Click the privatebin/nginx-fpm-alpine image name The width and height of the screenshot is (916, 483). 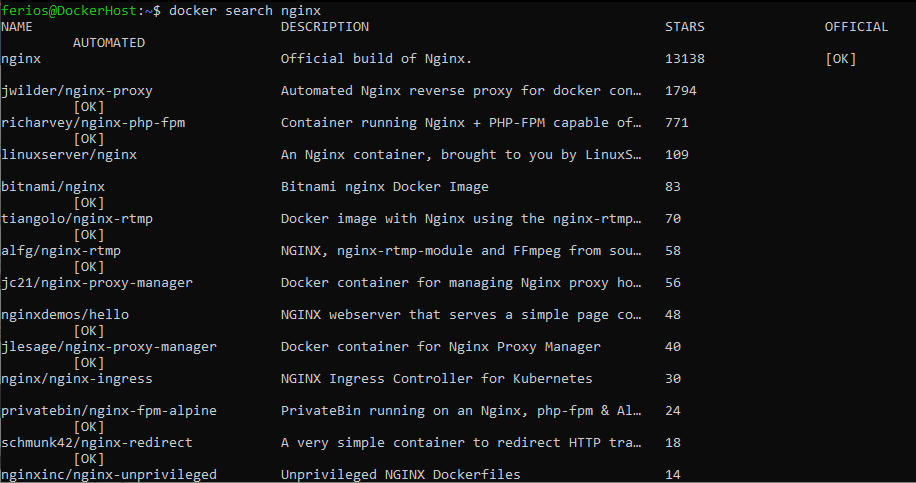pos(109,411)
